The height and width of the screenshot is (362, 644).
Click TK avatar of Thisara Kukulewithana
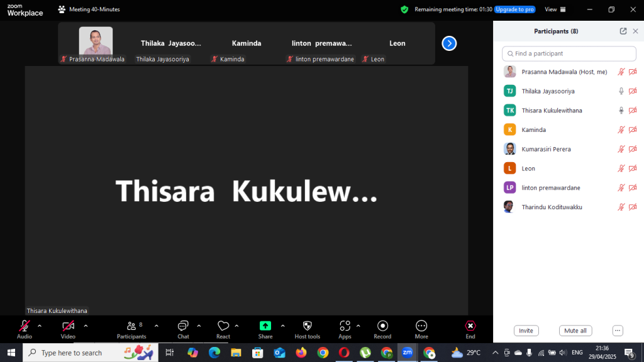(x=509, y=111)
